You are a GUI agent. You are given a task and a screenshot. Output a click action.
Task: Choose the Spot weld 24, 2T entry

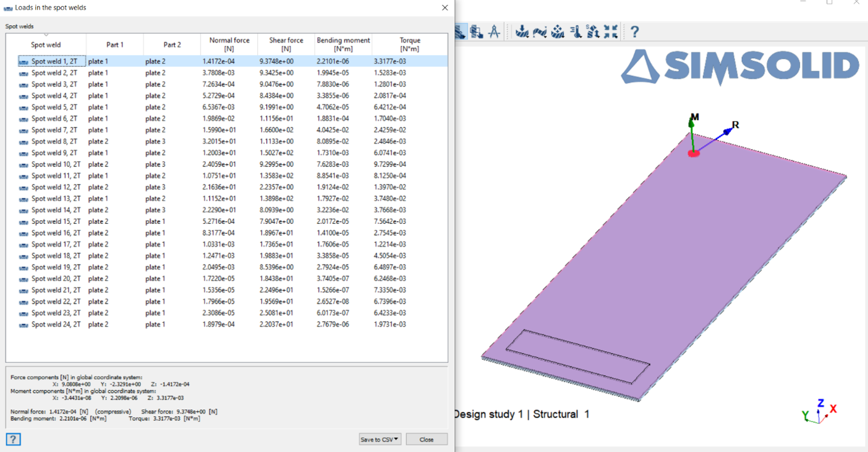point(56,325)
